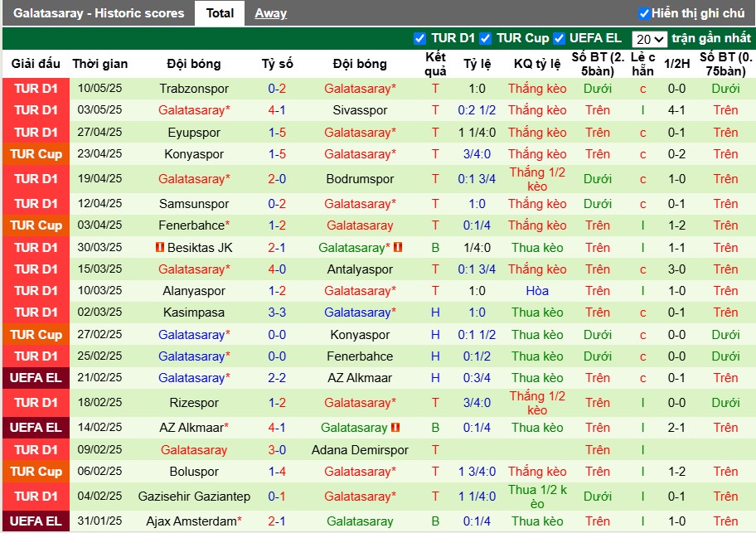Open the 20 recent matches dropdown
The width and height of the screenshot is (756, 533).
pos(649,39)
